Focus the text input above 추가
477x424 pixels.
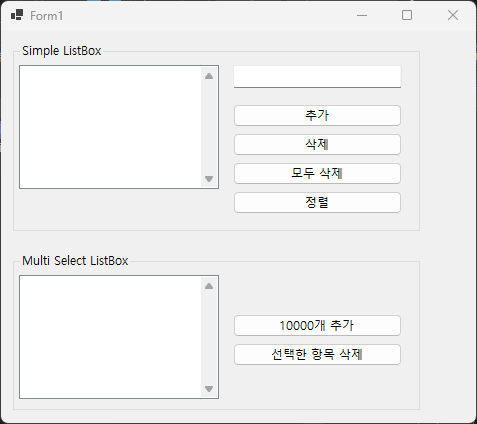[317, 77]
